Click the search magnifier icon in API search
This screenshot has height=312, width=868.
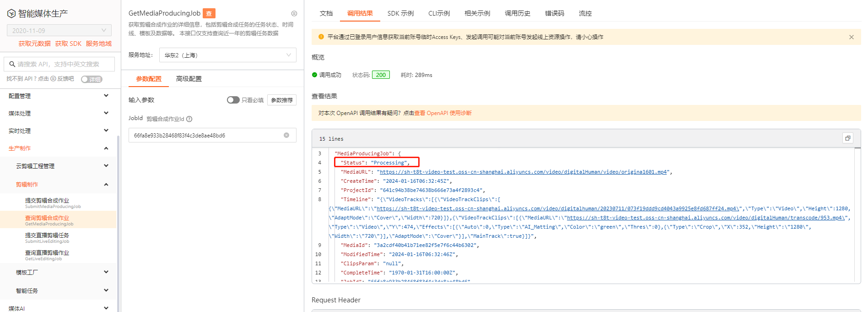tap(12, 64)
